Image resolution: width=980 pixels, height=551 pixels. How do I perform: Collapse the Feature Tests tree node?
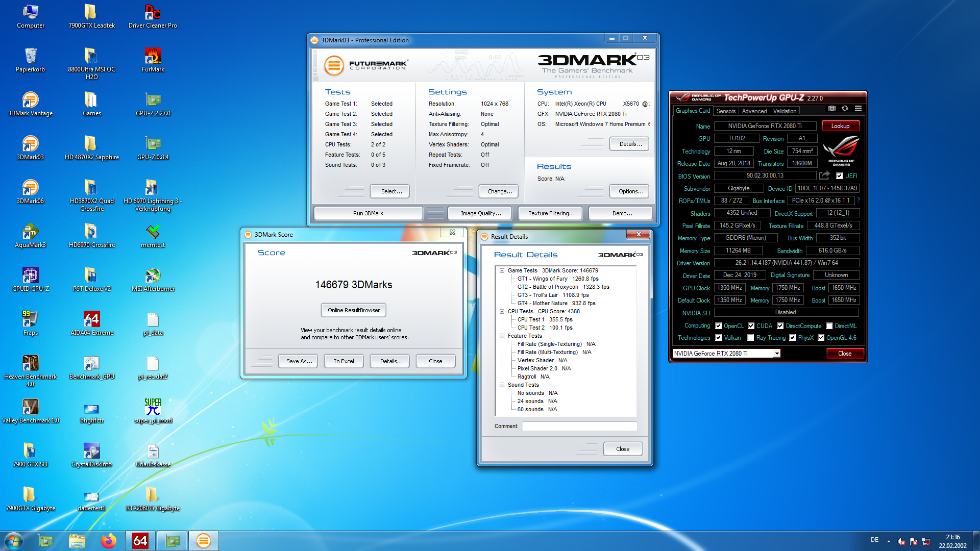pos(502,336)
